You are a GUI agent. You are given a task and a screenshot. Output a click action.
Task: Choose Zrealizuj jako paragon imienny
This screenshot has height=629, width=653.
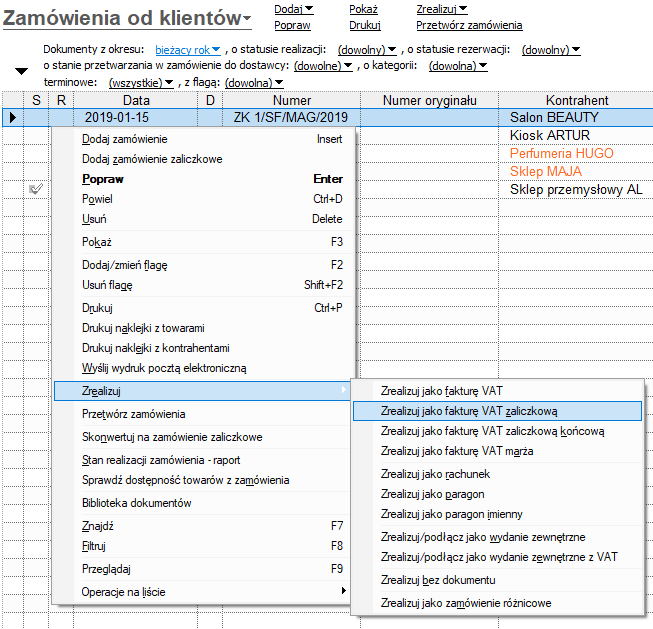pos(497,514)
